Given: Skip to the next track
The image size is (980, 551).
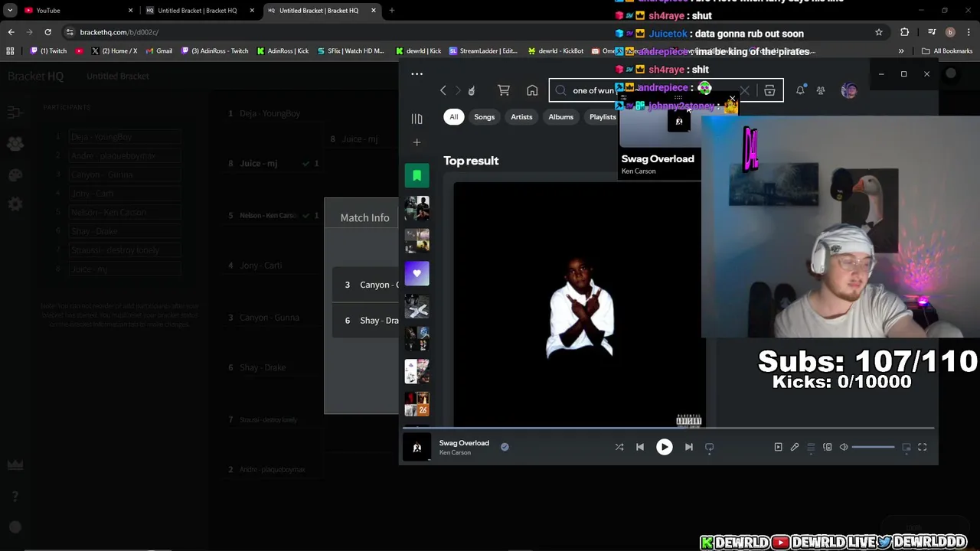Looking at the screenshot, I should point(688,447).
